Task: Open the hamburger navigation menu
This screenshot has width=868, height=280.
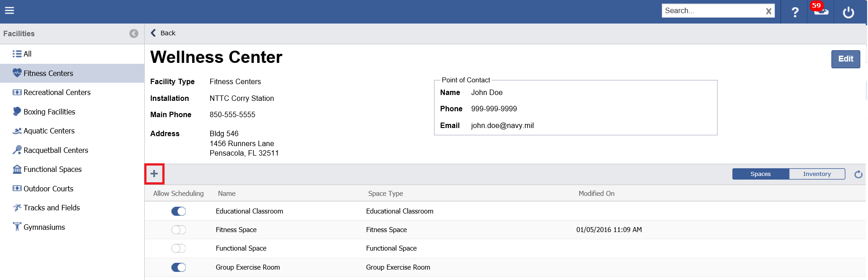Action: (9, 10)
